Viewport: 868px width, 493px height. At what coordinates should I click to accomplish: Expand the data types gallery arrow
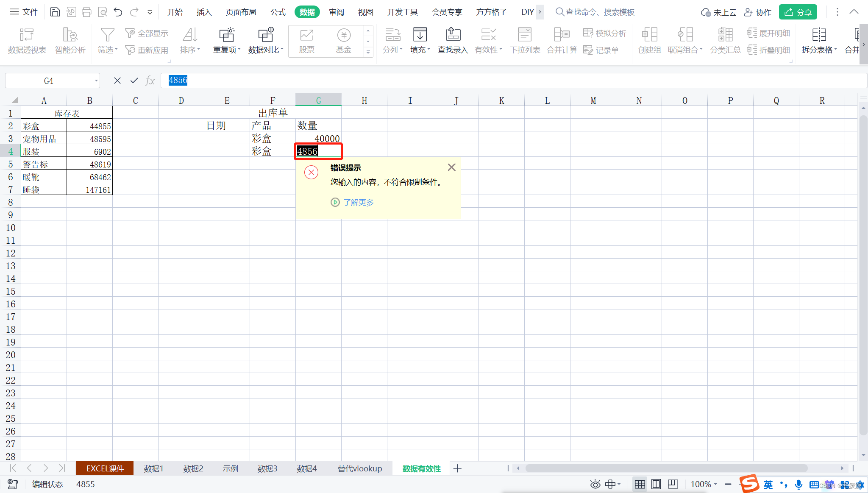point(368,52)
